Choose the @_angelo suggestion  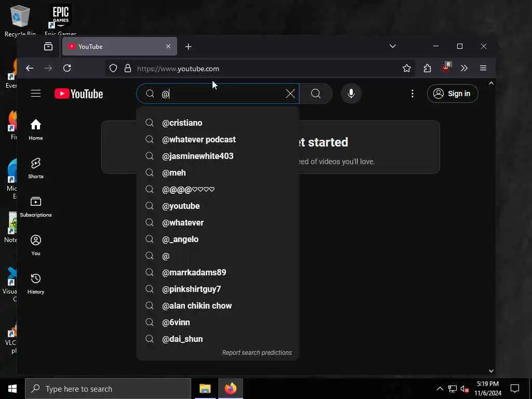218,239
